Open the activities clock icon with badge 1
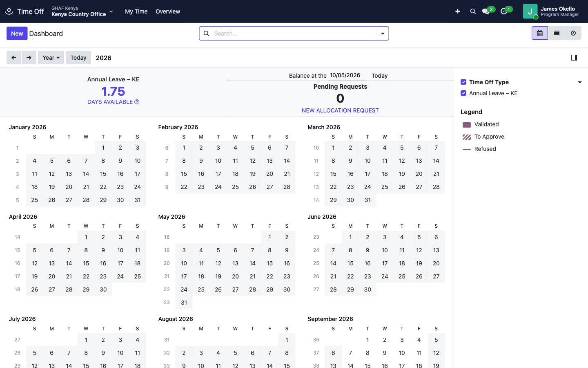The width and height of the screenshot is (588, 368). click(x=504, y=11)
